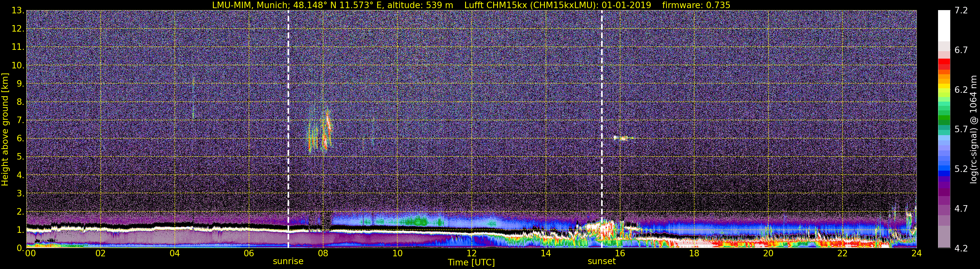Click the colorbar value '4.2'
Image resolution: width=980 pixels, height=269 pixels.
pyautogui.click(x=961, y=248)
